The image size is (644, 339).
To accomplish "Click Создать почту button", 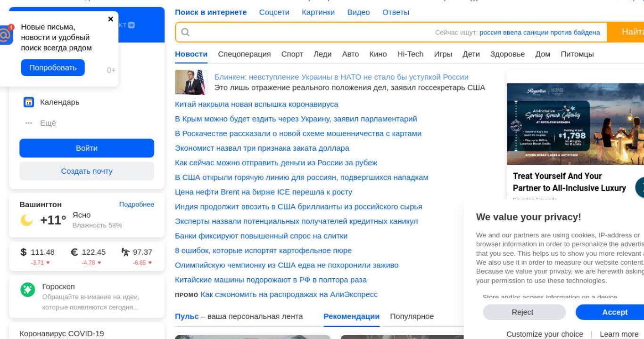I will pyautogui.click(x=87, y=171).
